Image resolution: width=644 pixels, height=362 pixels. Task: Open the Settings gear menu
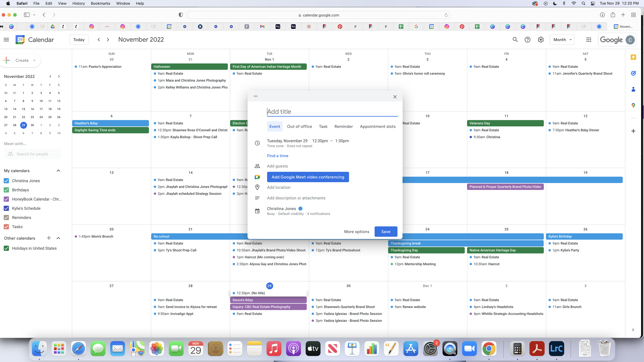(x=540, y=40)
